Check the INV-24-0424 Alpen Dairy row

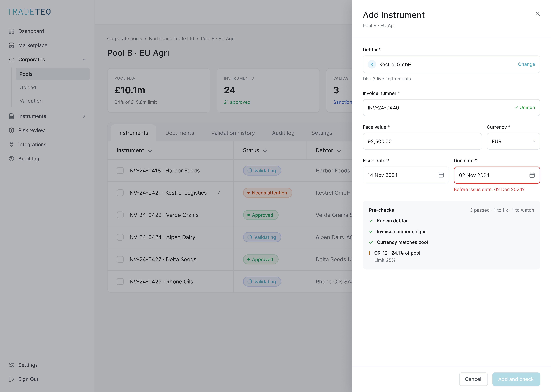coord(120,237)
